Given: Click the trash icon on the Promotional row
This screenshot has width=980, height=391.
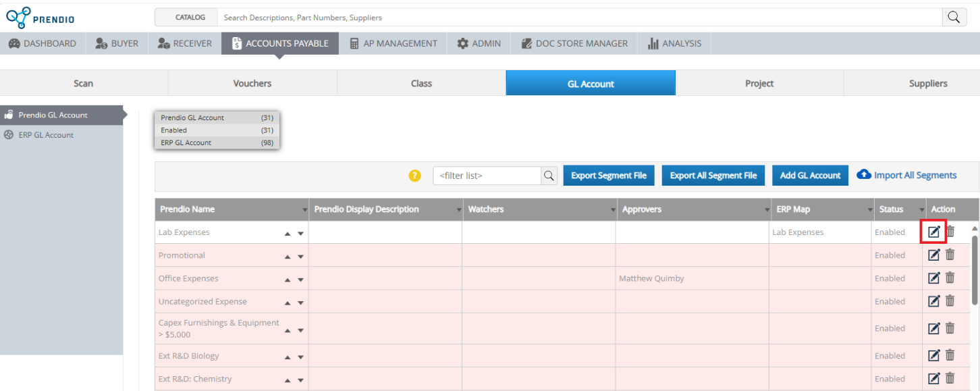Looking at the screenshot, I should pyautogui.click(x=950, y=255).
